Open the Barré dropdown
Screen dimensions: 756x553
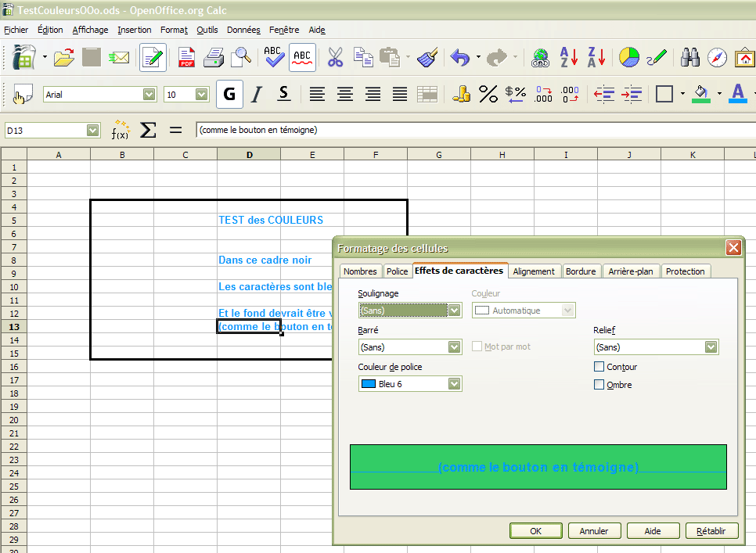[x=454, y=347]
